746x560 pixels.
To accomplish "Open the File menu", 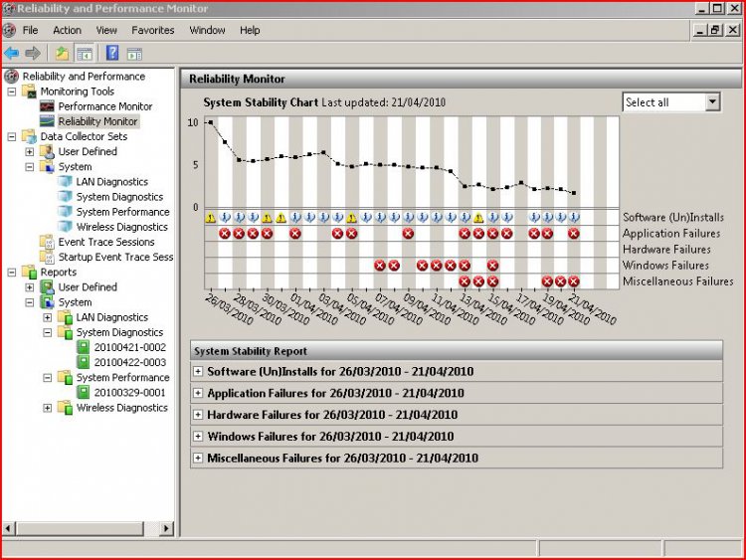I will click(x=31, y=30).
